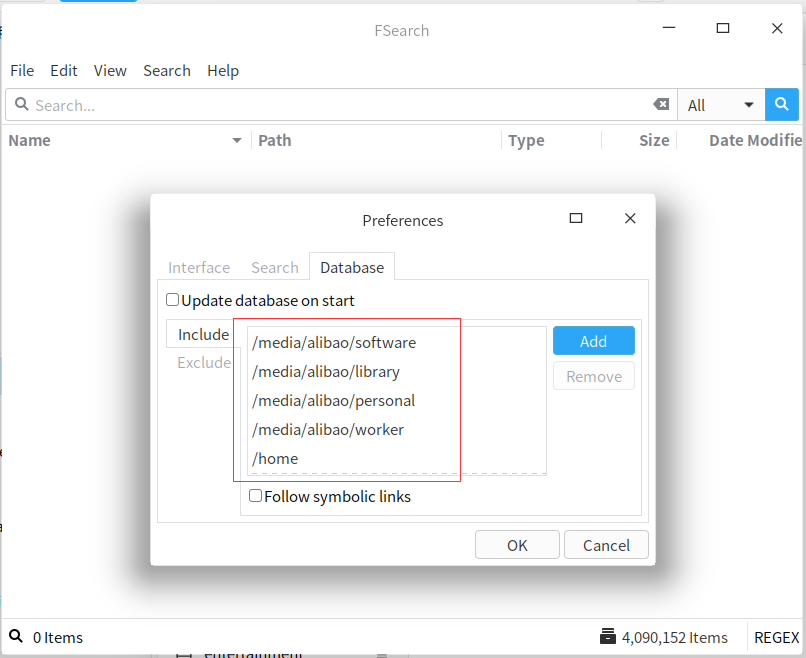Image resolution: width=806 pixels, height=658 pixels.
Task: Switch to the Search tab
Action: click(275, 267)
